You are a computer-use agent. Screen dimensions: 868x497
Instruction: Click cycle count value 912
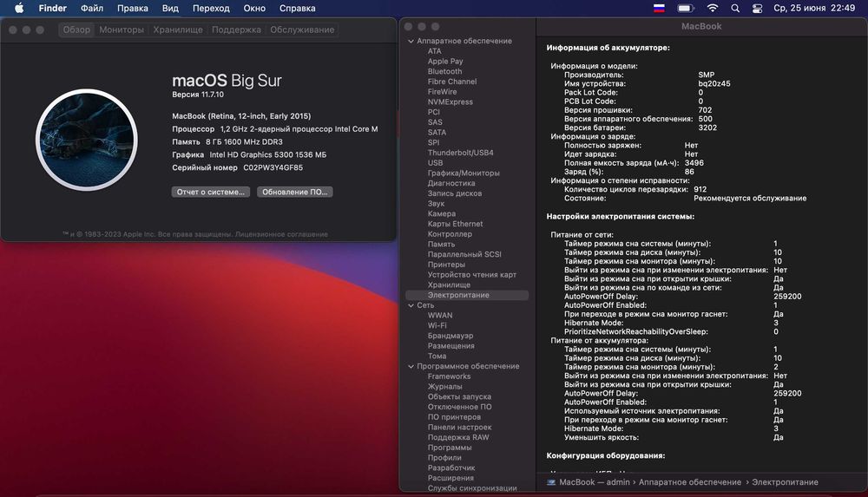tap(700, 189)
